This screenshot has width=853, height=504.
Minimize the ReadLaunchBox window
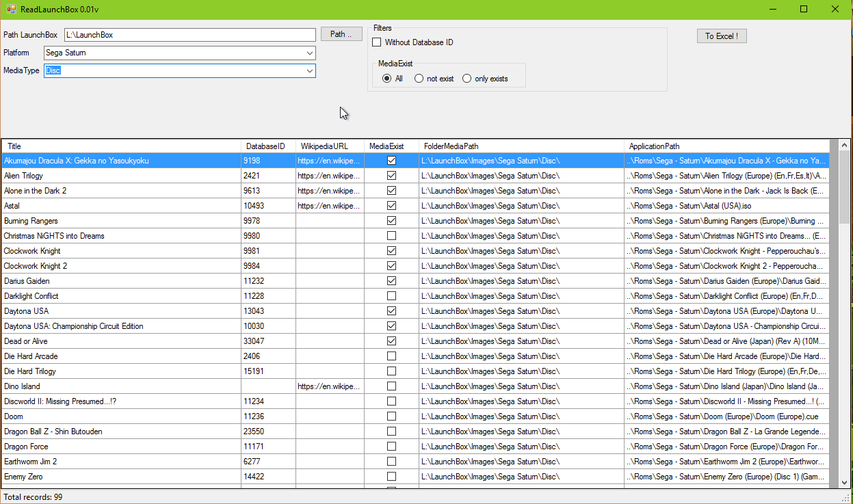pyautogui.click(x=773, y=9)
